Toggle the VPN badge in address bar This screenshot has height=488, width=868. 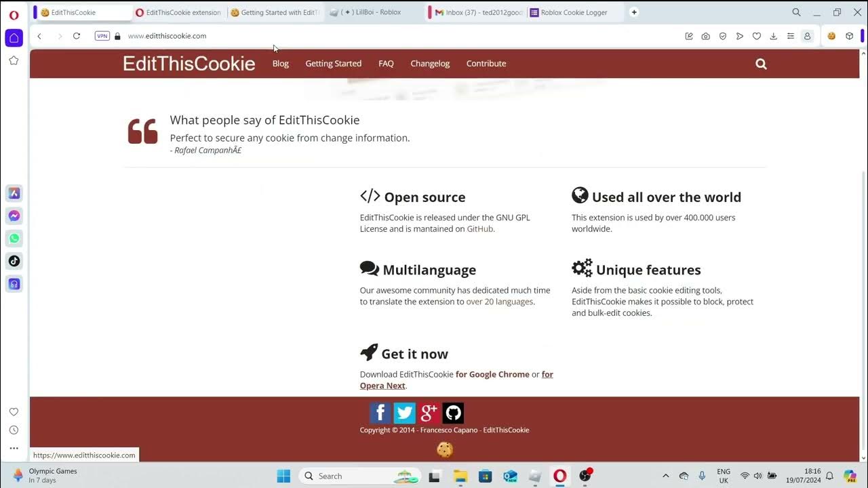[102, 36]
